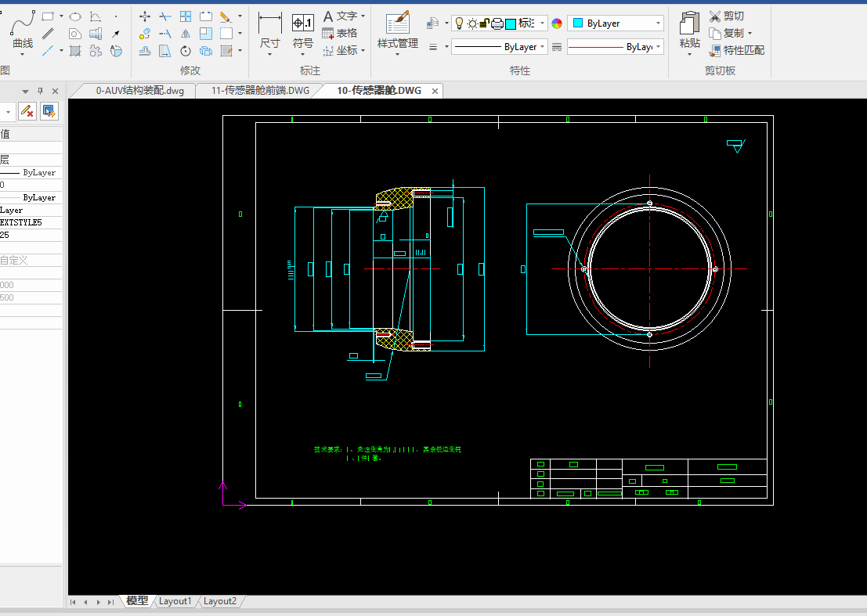Expand the cyan ByLayer color dropdown
The height and width of the screenshot is (616, 867).
point(616,23)
